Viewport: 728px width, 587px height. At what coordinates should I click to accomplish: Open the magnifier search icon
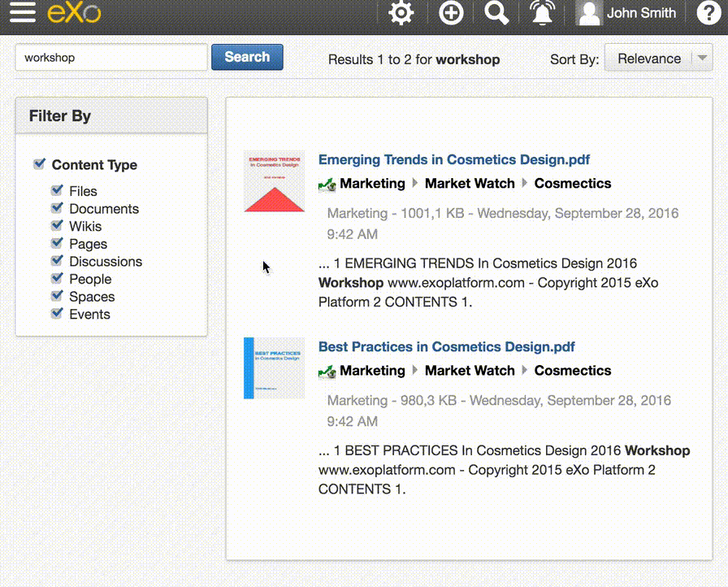(x=496, y=13)
